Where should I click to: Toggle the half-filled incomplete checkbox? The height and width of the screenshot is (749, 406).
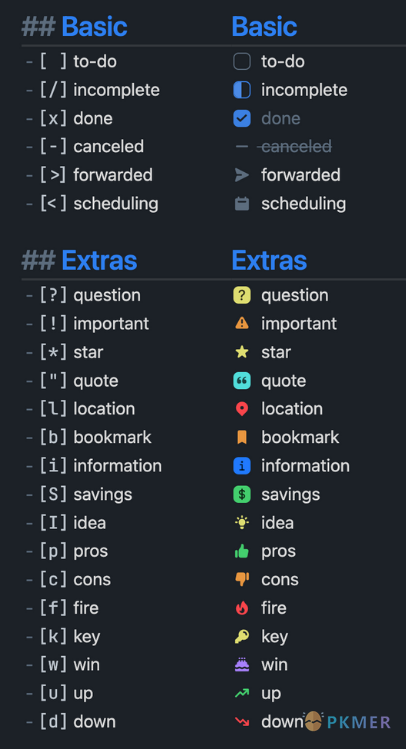coord(242,90)
